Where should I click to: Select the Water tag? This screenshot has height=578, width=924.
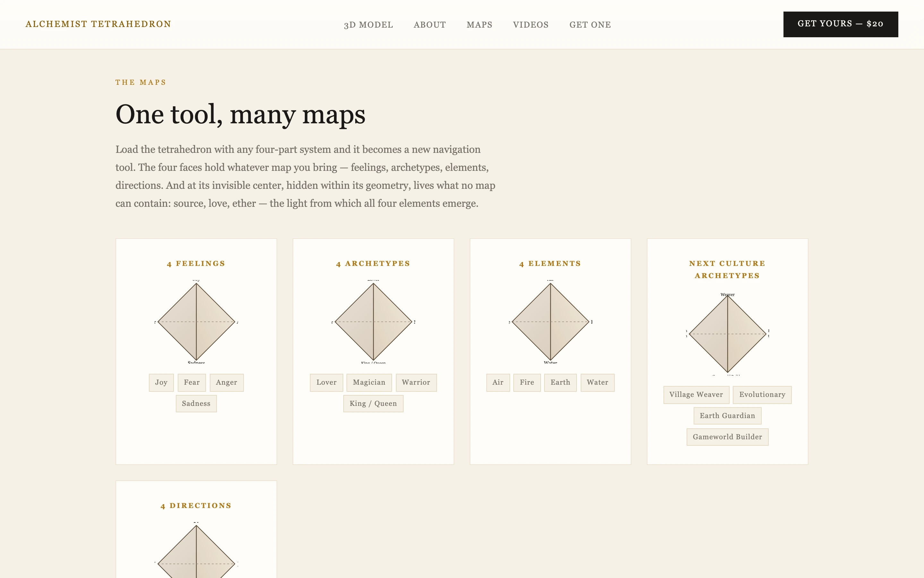click(597, 382)
